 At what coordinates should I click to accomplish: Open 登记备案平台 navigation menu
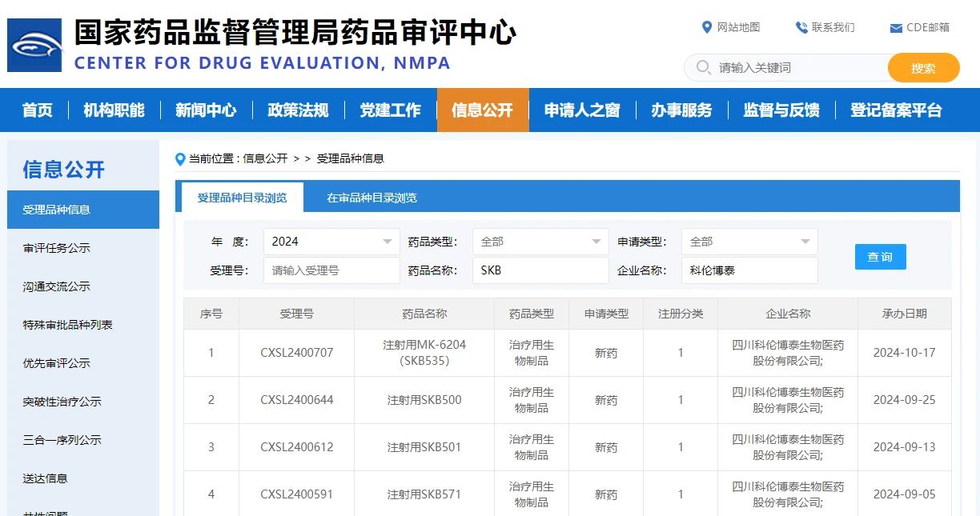896,110
